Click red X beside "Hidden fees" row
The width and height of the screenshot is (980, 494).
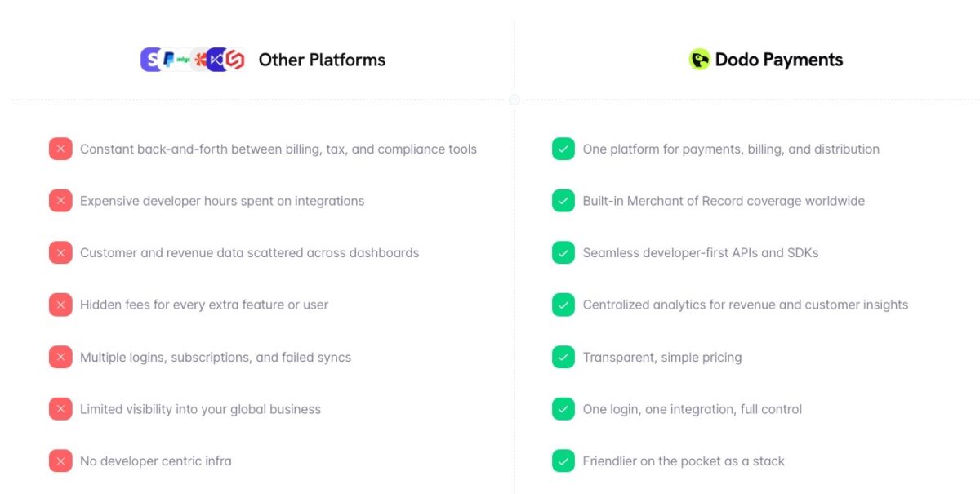click(60, 305)
